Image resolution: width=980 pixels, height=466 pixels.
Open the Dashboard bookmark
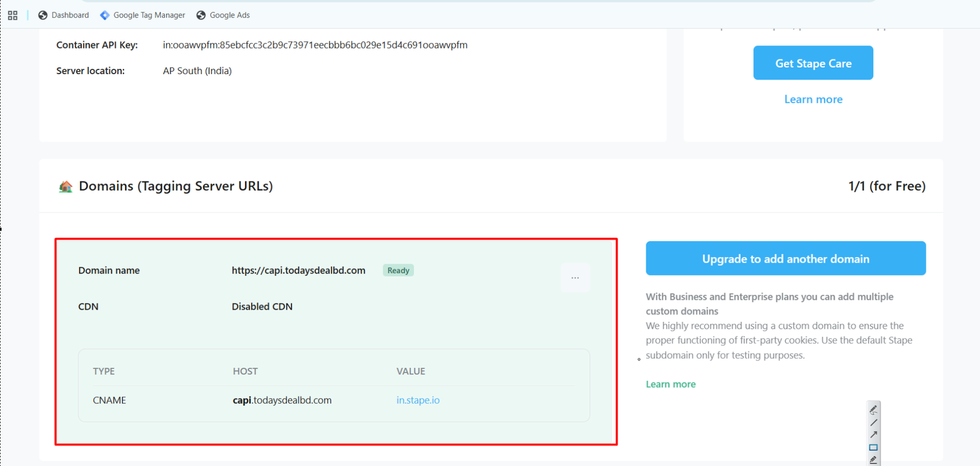click(64, 15)
